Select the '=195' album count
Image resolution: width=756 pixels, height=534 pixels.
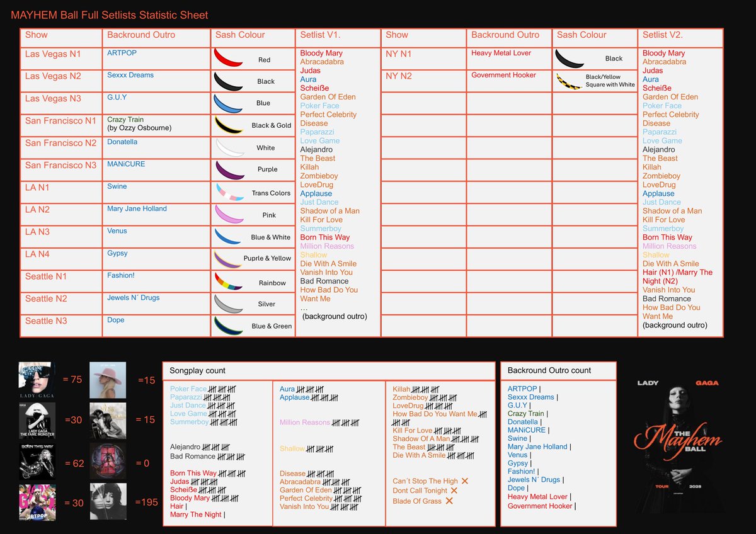[146, 501]
